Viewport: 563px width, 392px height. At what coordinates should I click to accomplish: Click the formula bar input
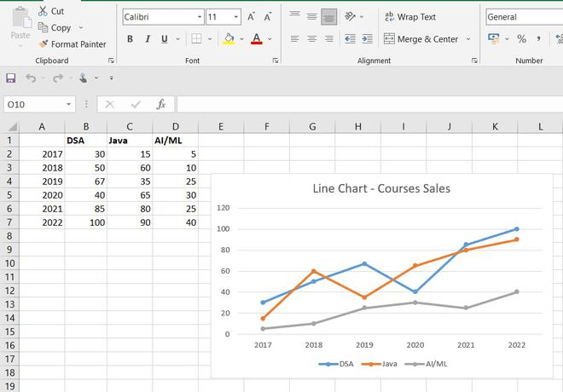[370, 104]
